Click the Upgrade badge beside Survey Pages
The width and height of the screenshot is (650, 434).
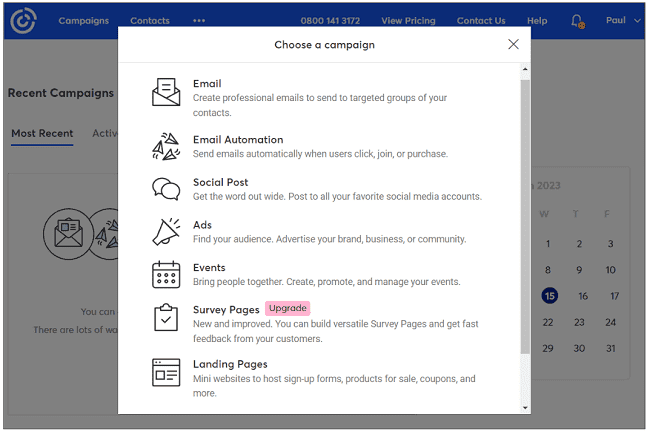(287, 309)
